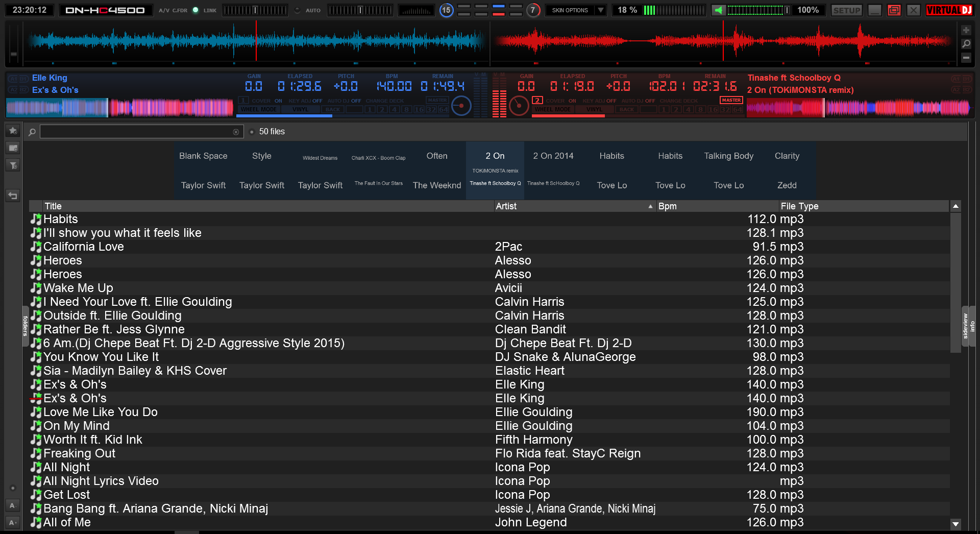The width and height of the screenshot is (980, 534).
Task: Toggle deck 1 AUTO DJ OFF
Action: [344, 101]
